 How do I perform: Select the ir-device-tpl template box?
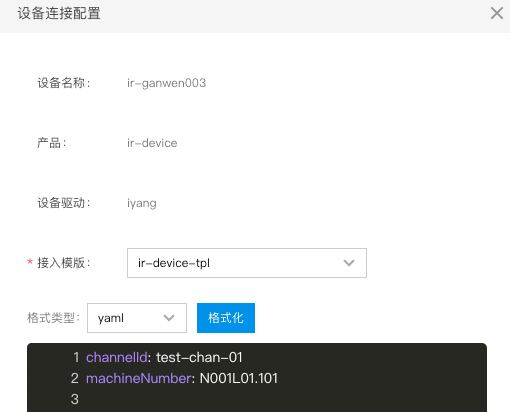tap(247, 263)
